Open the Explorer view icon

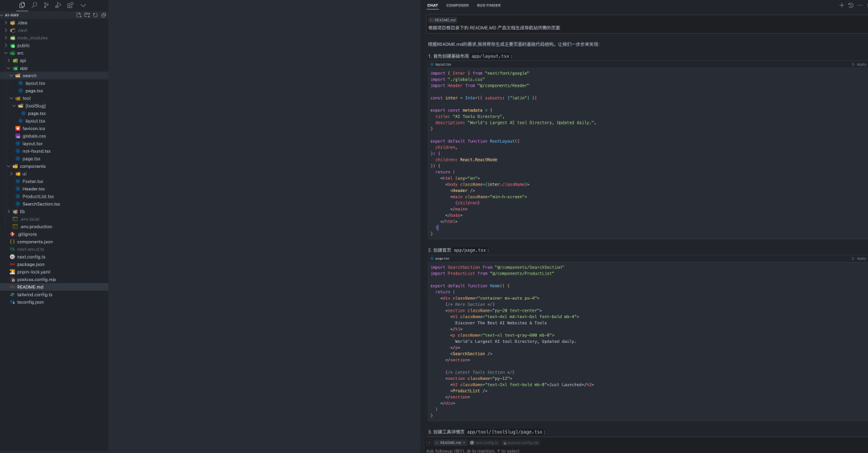tap(23, 5)
